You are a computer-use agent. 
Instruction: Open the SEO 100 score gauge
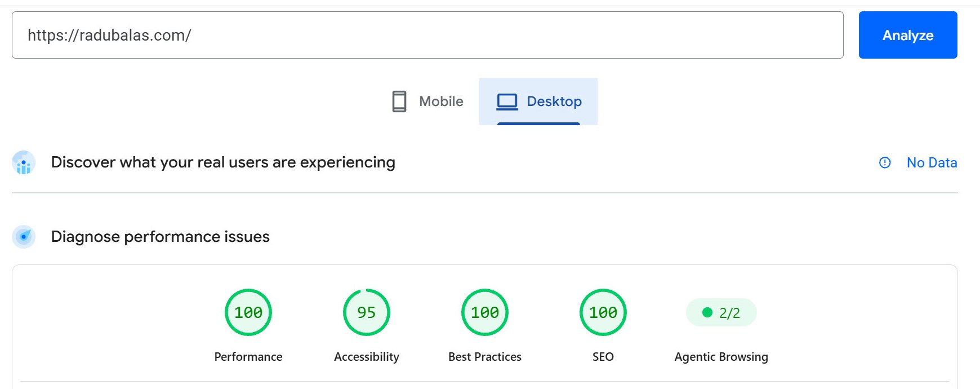[x=603, y=312]
